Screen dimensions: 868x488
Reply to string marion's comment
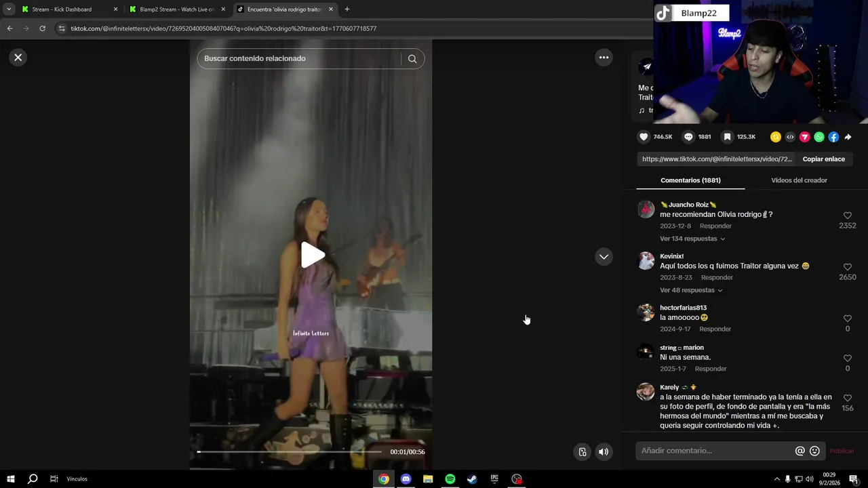coord(711,369)
